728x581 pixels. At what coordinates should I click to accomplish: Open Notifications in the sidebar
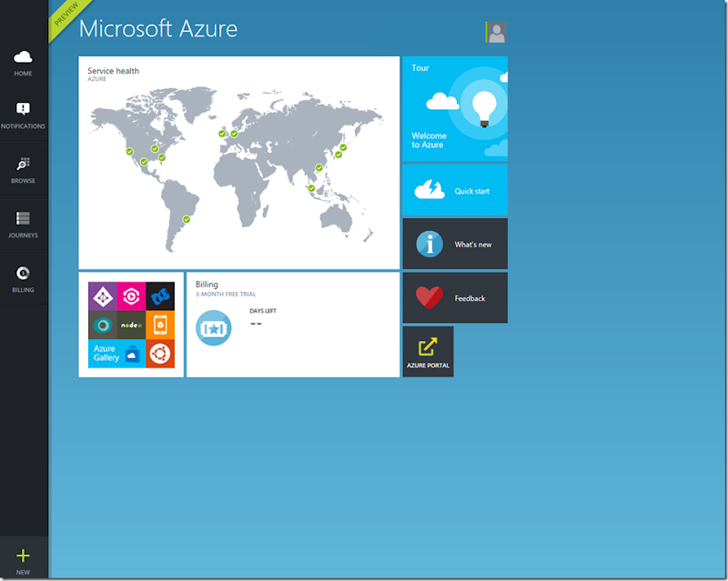tap(23, 116)
